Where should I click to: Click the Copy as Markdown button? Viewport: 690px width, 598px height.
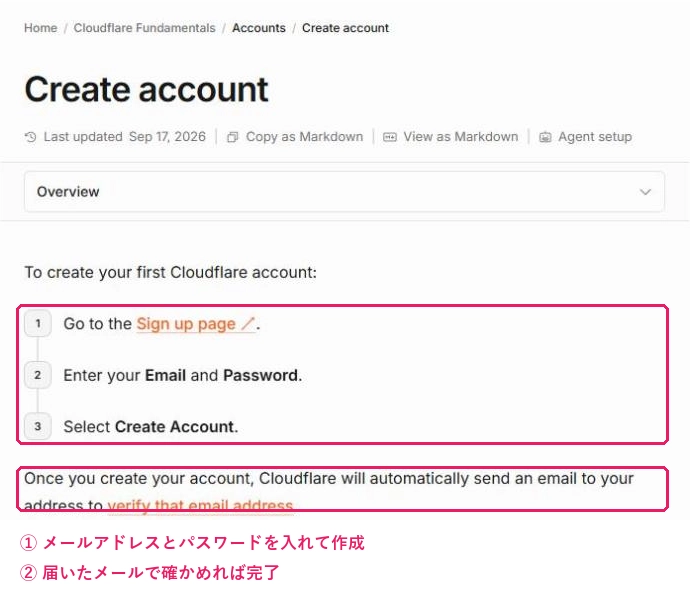[x=295, y=137]
